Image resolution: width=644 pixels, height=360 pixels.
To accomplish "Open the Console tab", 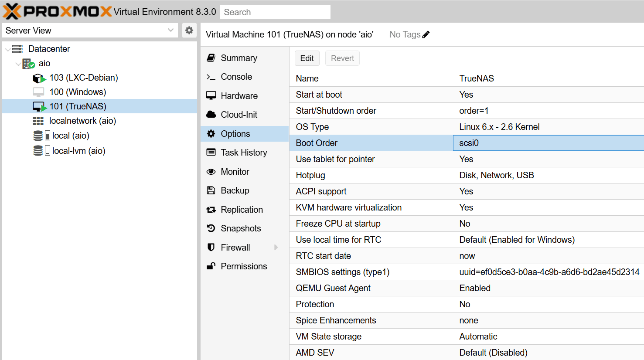I will pos(245,77).
